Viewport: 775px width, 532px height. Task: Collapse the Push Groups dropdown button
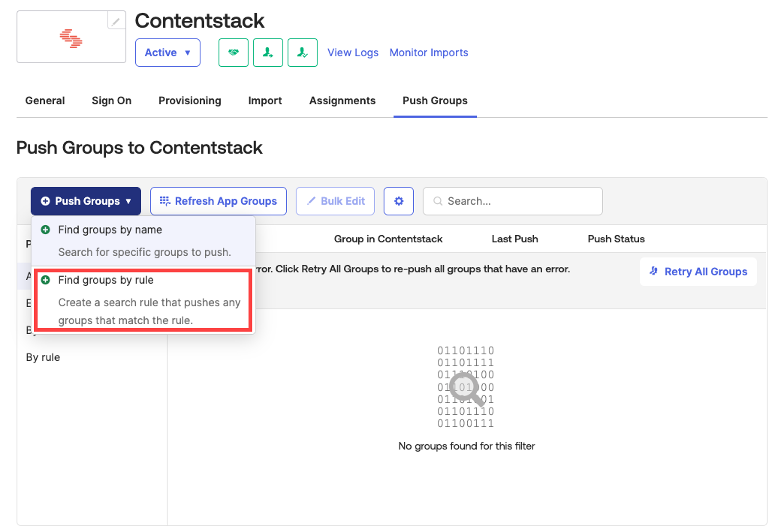coord(86,201)
